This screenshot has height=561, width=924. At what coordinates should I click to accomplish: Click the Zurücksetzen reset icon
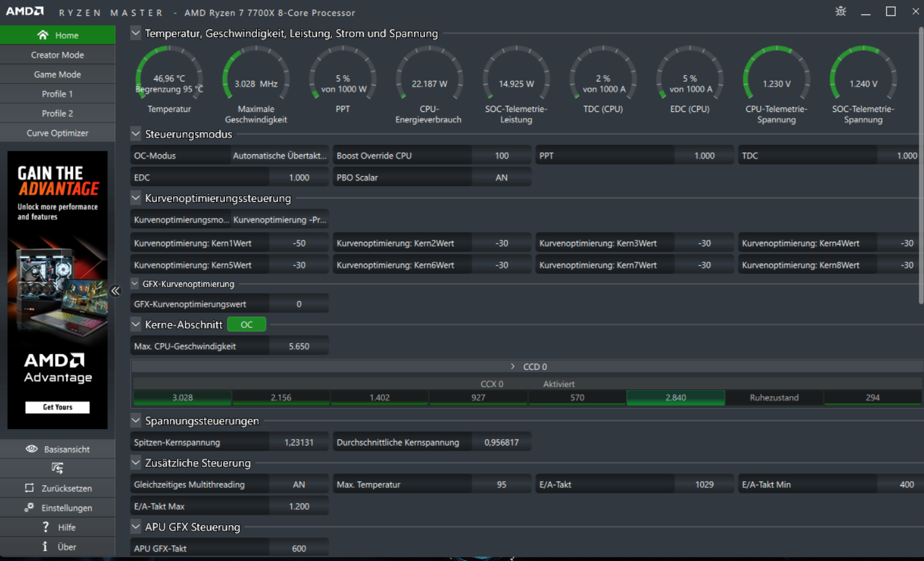tap(29, 488)
